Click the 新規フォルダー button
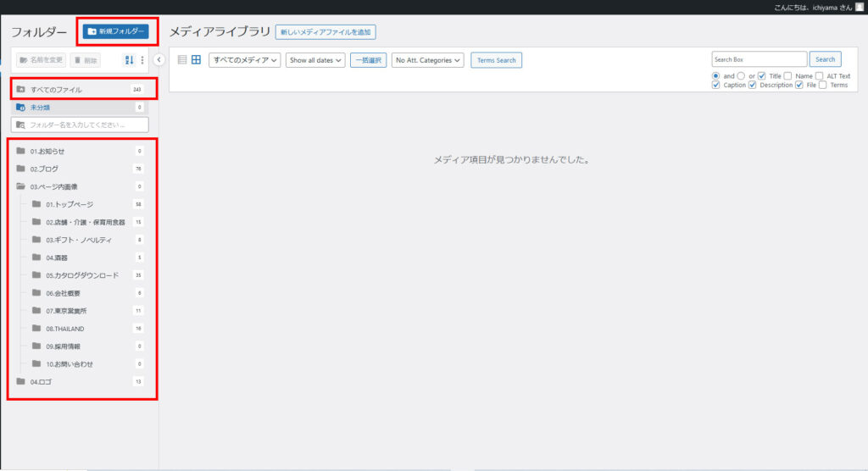Image resolution: width=868 pixels, height=471 pixels. click(117, 31)
